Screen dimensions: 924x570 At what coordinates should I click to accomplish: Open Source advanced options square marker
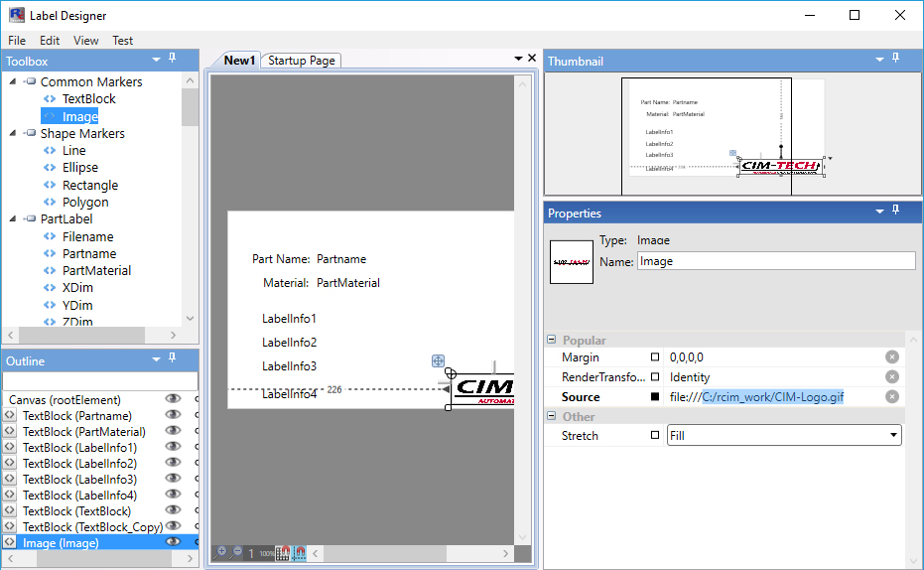(655, 396)
